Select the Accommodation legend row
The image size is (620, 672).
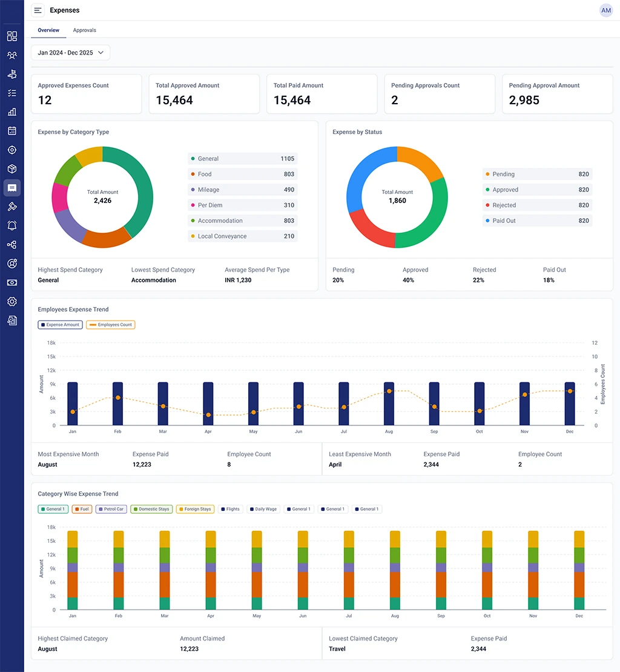point(243,221)
